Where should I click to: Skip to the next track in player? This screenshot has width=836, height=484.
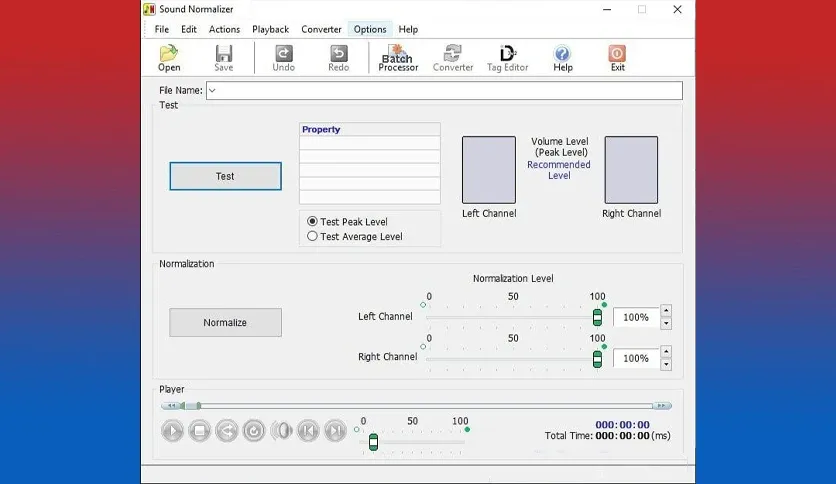click(335, 431)
